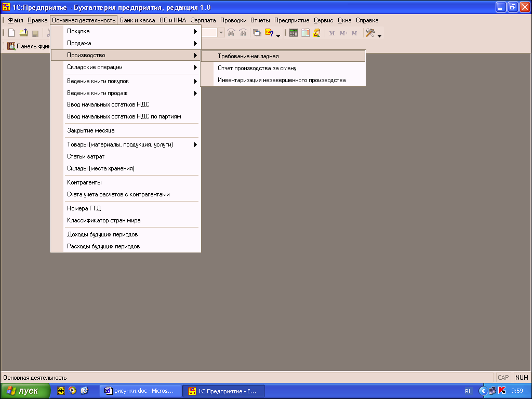Open the Банк и касса menu
532x399 pixels.
(x=137, y=20)
